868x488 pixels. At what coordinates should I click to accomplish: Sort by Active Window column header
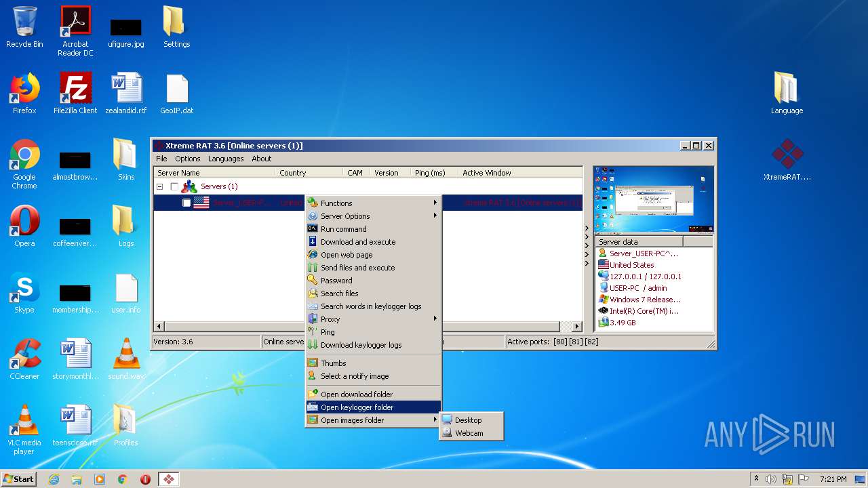520,173
